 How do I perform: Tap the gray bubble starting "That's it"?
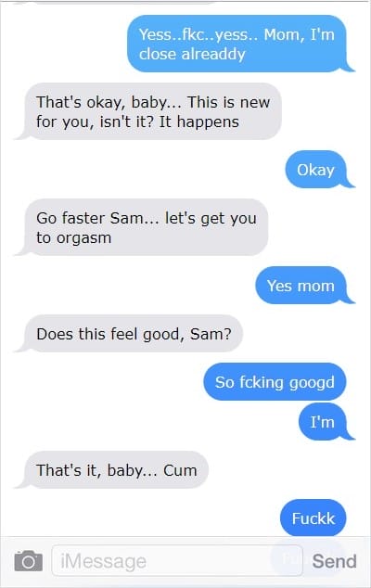point(111,469)
